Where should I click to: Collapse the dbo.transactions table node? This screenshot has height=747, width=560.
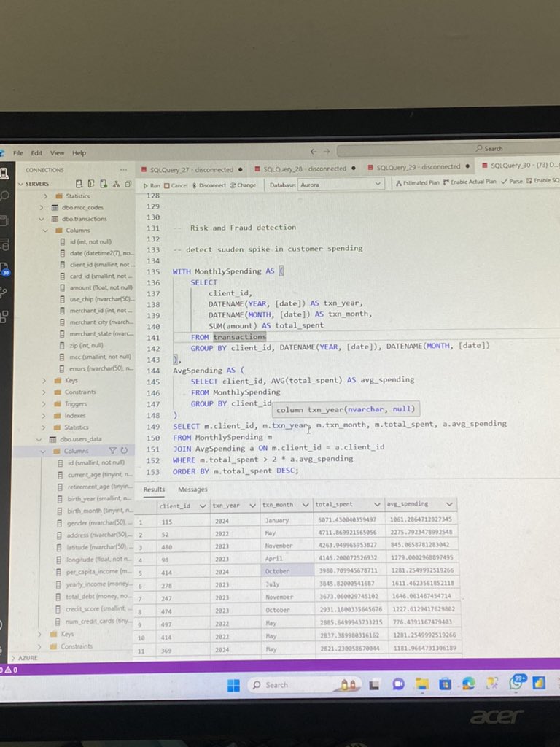42,219
